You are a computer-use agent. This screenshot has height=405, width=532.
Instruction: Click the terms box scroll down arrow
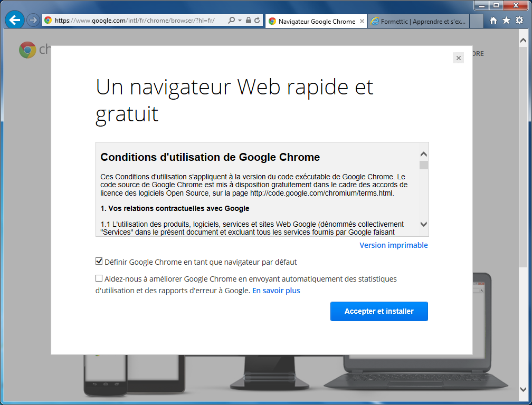coord(423,224)
